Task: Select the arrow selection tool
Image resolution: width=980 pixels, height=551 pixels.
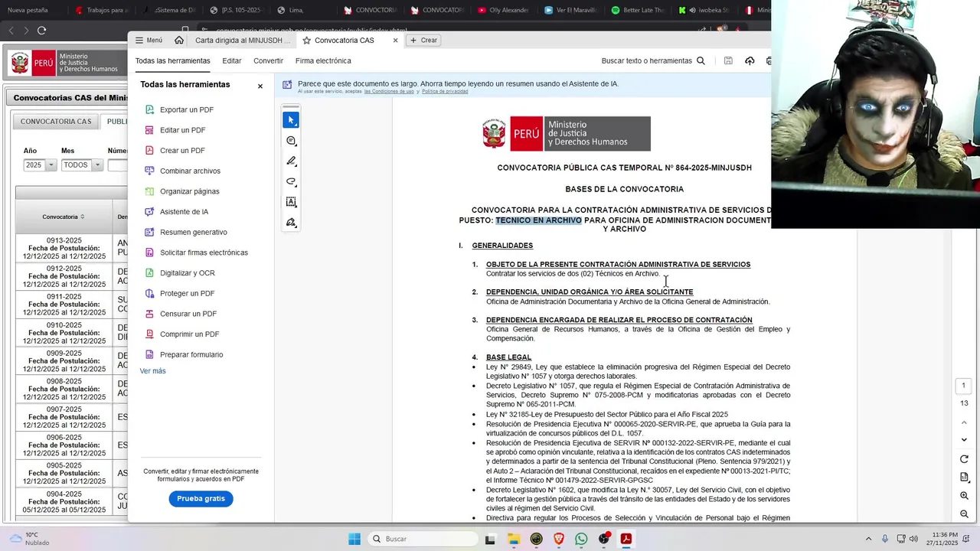Action: pyautogui.click(x=291, y=120)
